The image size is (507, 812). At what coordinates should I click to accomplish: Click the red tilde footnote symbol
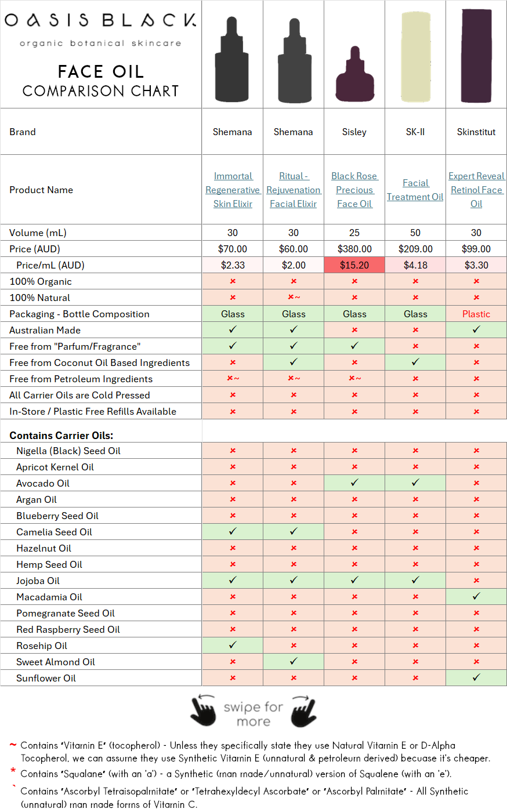pos(13,745)
